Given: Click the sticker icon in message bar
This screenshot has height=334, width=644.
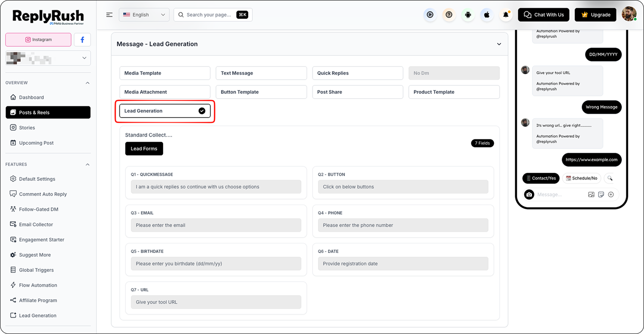Looking at the screenshot, I should 601,195.
